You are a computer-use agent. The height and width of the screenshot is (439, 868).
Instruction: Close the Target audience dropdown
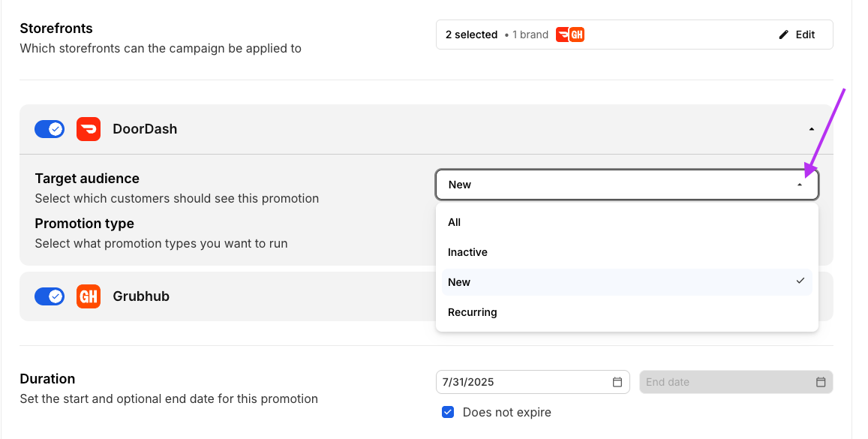coord(800,185)
